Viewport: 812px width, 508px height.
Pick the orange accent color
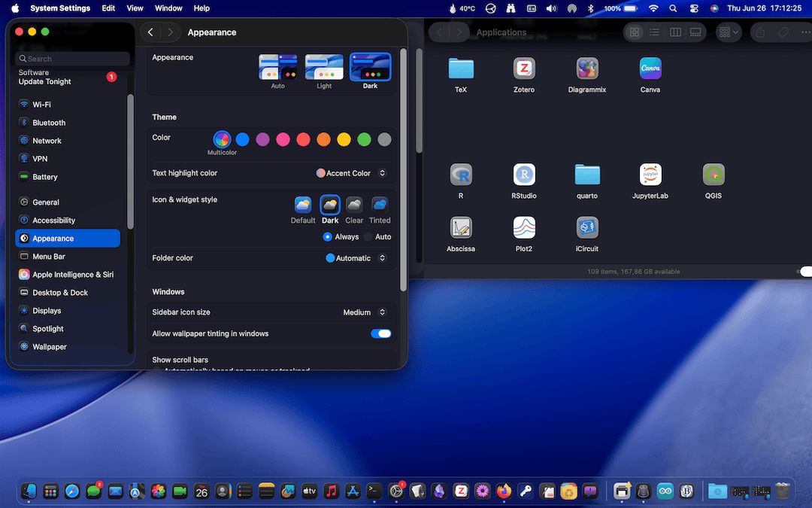coord(323,139)
